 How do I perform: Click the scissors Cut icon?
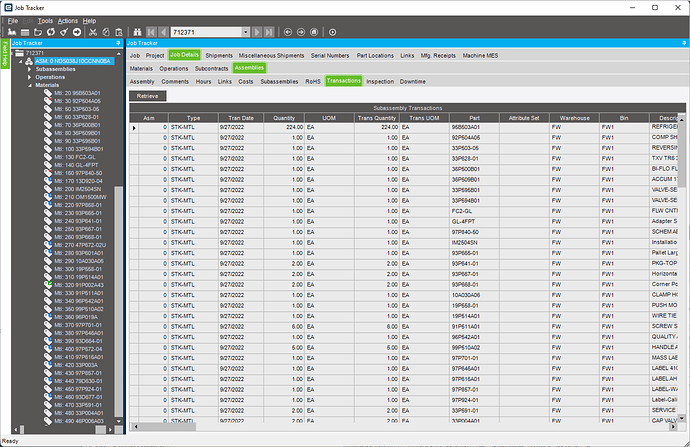93,32
